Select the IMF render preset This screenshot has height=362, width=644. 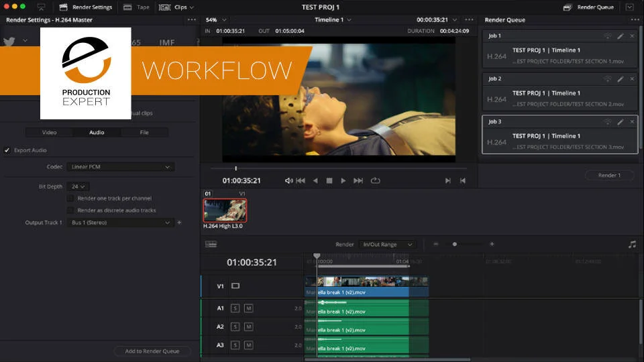[167, 42]
